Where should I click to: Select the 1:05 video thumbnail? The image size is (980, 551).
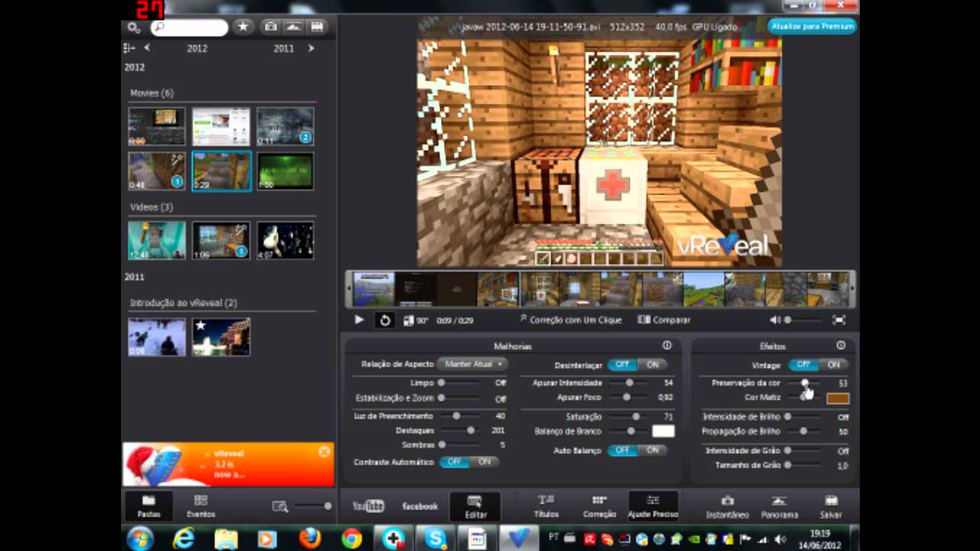click(220, 240)
